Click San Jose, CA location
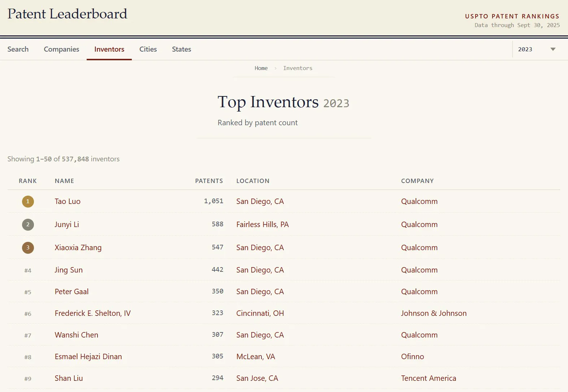The height and width of the screenshot is (392, 568). tap(257, 378)
